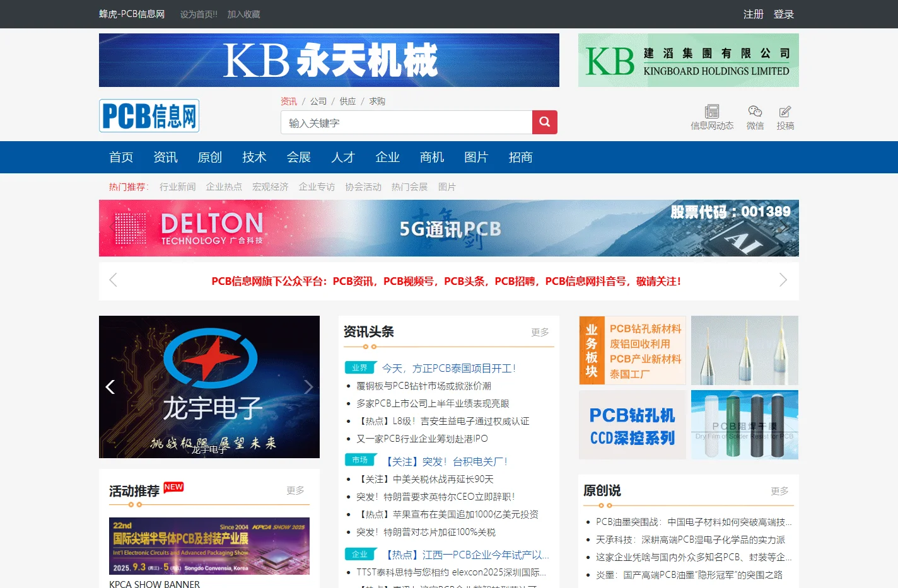
Task: Open the PCB钻孔新材料 business block
Action: [x=633, y=350]
